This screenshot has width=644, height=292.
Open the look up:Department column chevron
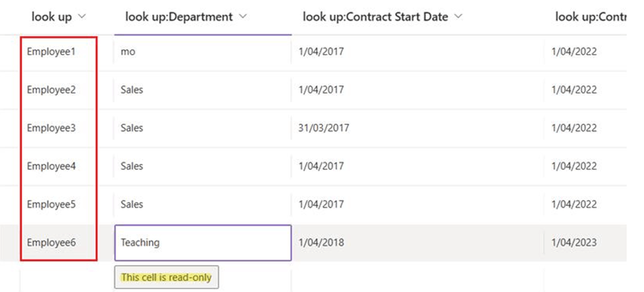click(242, 16)
